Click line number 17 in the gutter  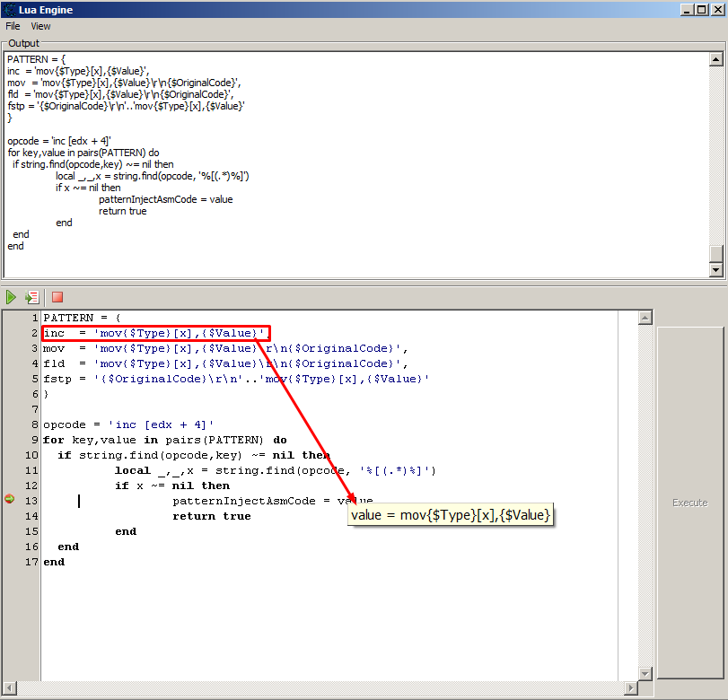pyautogui.click(x=31, y=562)
